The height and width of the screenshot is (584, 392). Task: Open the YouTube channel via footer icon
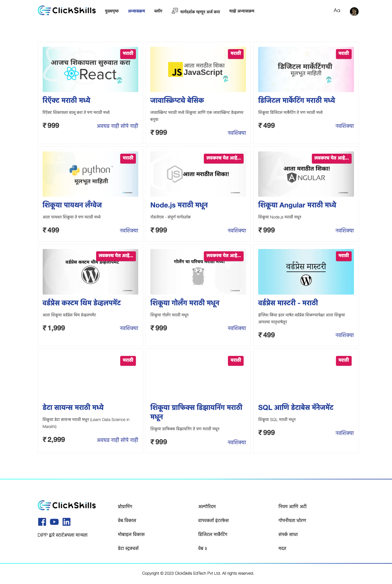pyautogui.click(x=54, y=522)
